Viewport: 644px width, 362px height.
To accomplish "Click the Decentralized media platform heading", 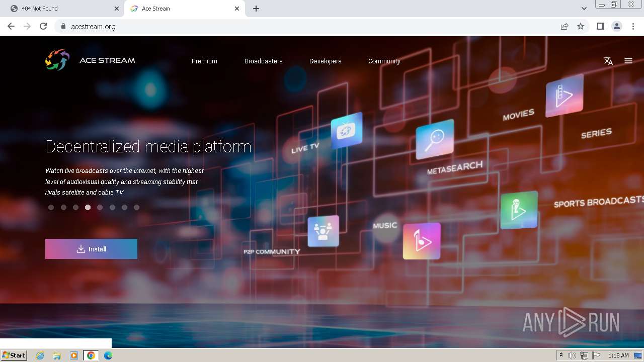I will pos(148,146).
